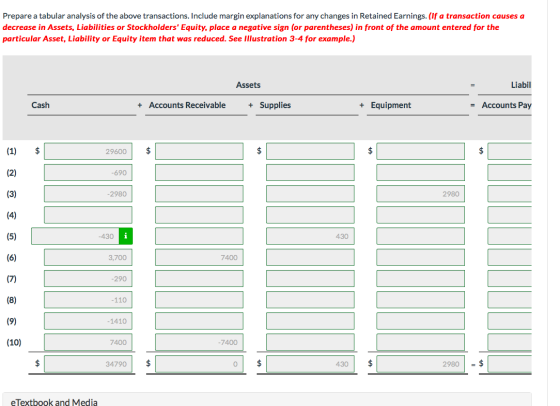This screenshot has height=406, width=560.
Task: Click Equipment total field showing 2980
Action: click(420, 364)
